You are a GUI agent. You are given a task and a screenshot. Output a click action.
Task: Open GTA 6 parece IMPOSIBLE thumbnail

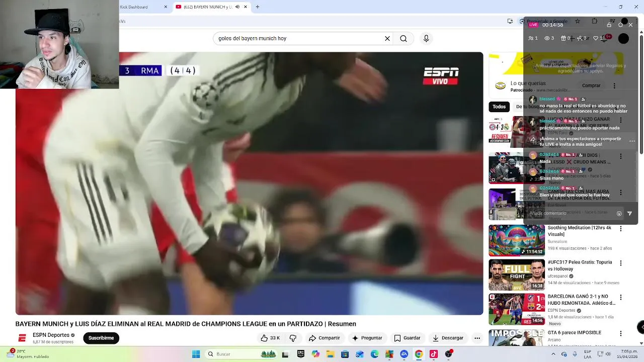[517, 338]
